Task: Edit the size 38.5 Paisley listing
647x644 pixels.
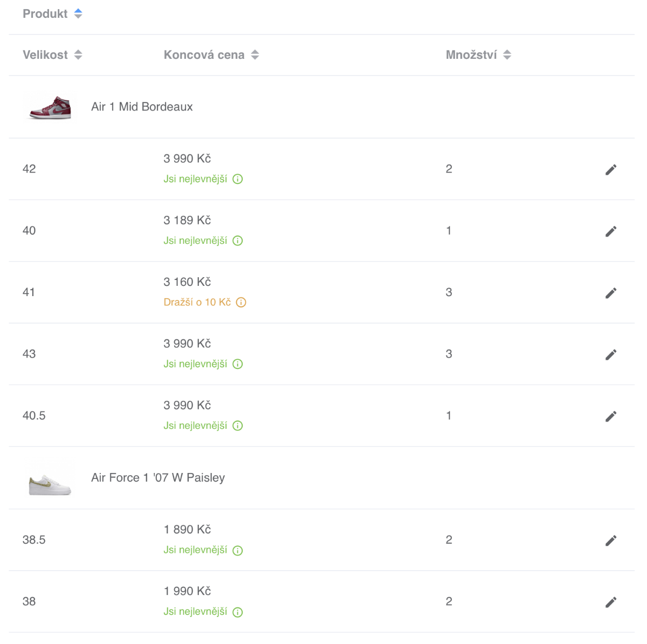Action: pos(611,540)
